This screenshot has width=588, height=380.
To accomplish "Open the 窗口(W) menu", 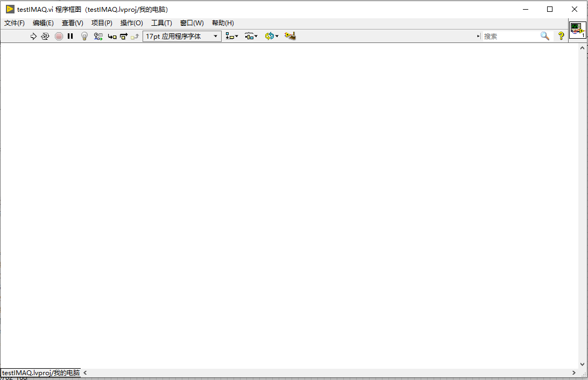I will 192,23.
